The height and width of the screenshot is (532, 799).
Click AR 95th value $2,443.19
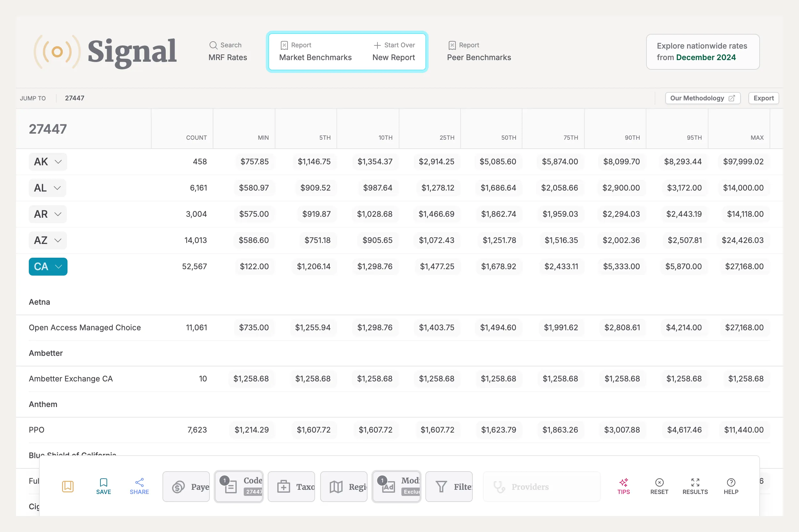pyautogui.click(x=684, y=214)
